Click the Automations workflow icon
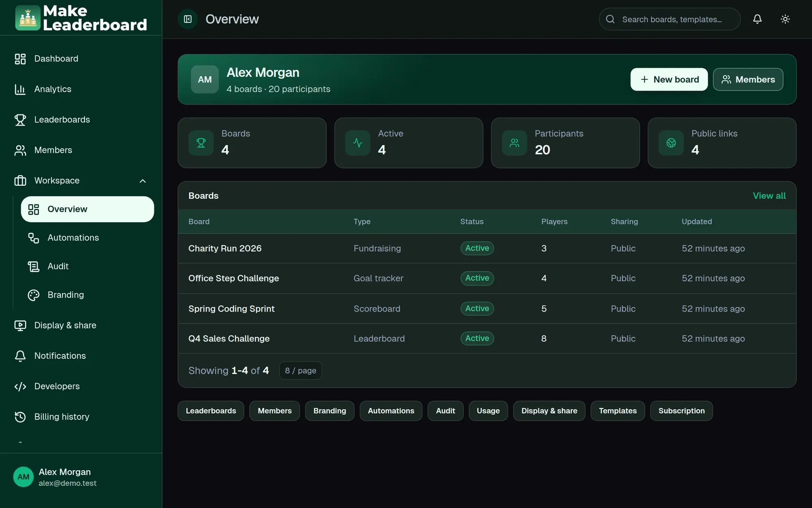This screenshot has height=508, width=812. click(x=34, y=238)
